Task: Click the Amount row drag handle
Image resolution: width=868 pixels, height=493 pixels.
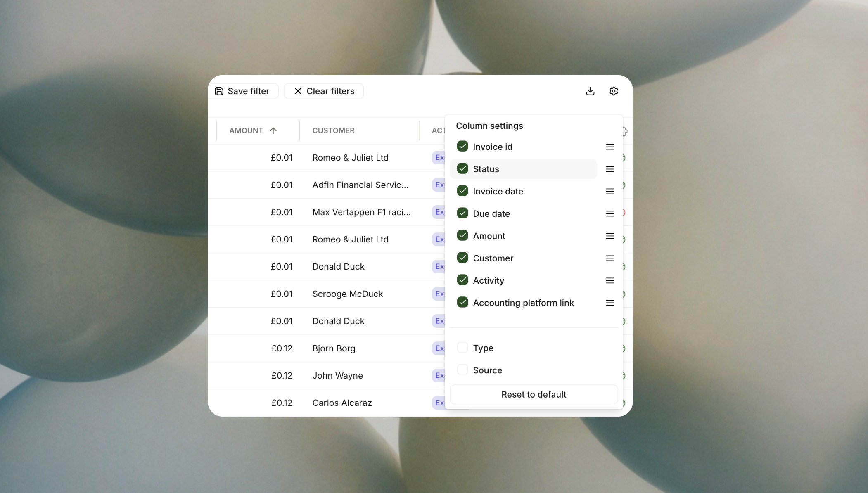Action: pyautogui.click(x=610, y=236)
